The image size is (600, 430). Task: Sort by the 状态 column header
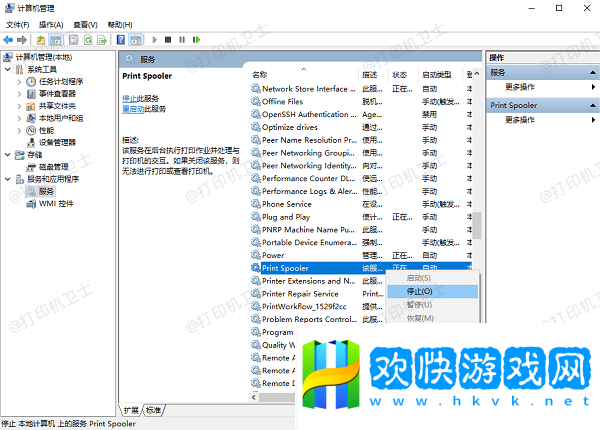pos(404,75)
